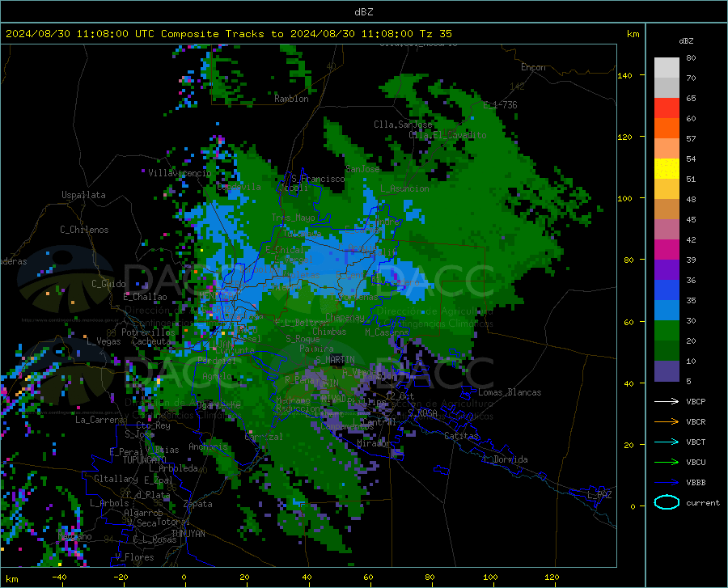Image resolution: width=728 pixels, height=588 pixels.
Task: Click the '42' value on dBZ scale
Action: [x=691, y=240]
